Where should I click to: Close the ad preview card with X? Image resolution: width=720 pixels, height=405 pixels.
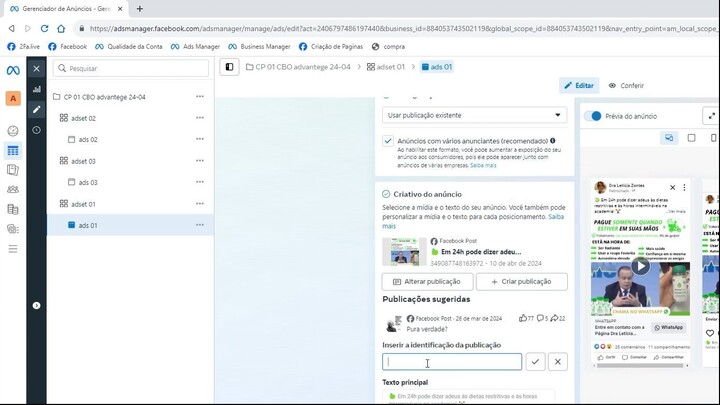[672, 187]
